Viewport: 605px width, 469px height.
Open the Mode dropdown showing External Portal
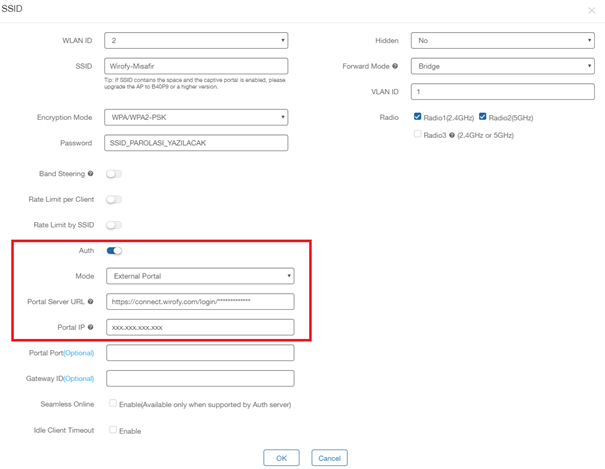(200, 276)
